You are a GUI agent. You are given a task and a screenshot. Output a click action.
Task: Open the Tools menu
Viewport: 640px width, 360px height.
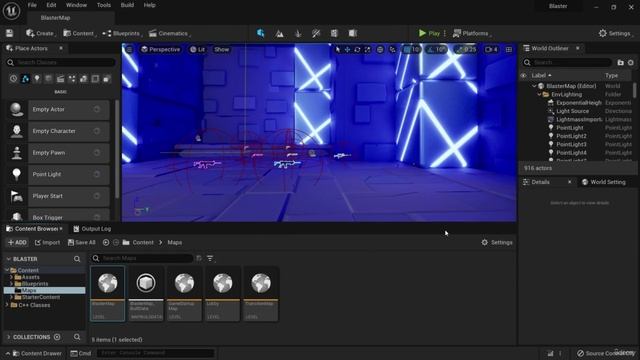tap(104, 5)
